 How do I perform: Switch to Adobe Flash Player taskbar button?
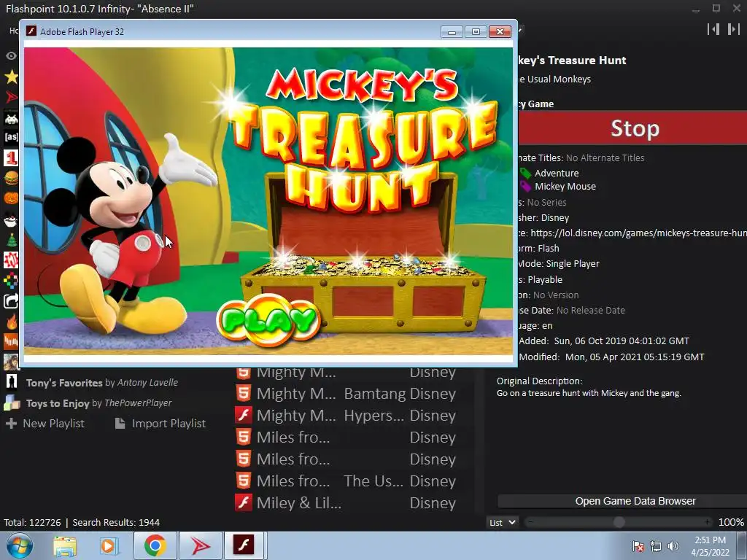pos(244,545)
